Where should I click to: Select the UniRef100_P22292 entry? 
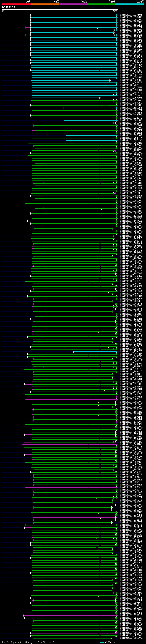coord(131,218)
